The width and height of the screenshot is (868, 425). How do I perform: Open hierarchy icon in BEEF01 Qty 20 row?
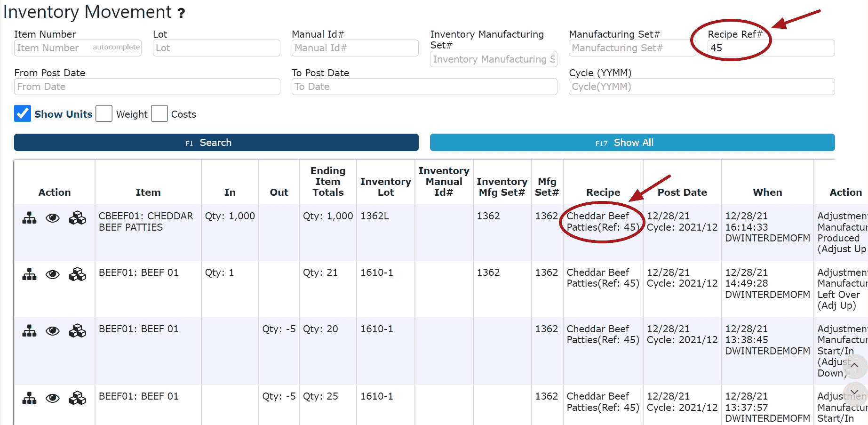tap(29, 331)
